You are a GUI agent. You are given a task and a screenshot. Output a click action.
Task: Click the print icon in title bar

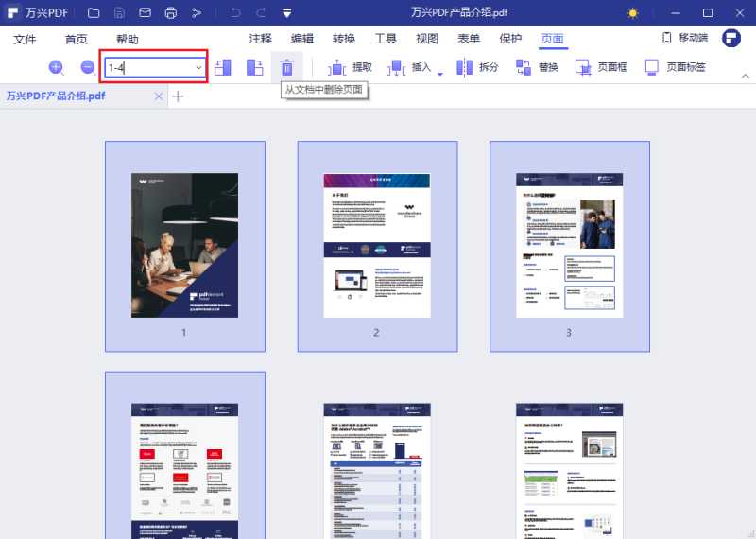tap(170, 13)
